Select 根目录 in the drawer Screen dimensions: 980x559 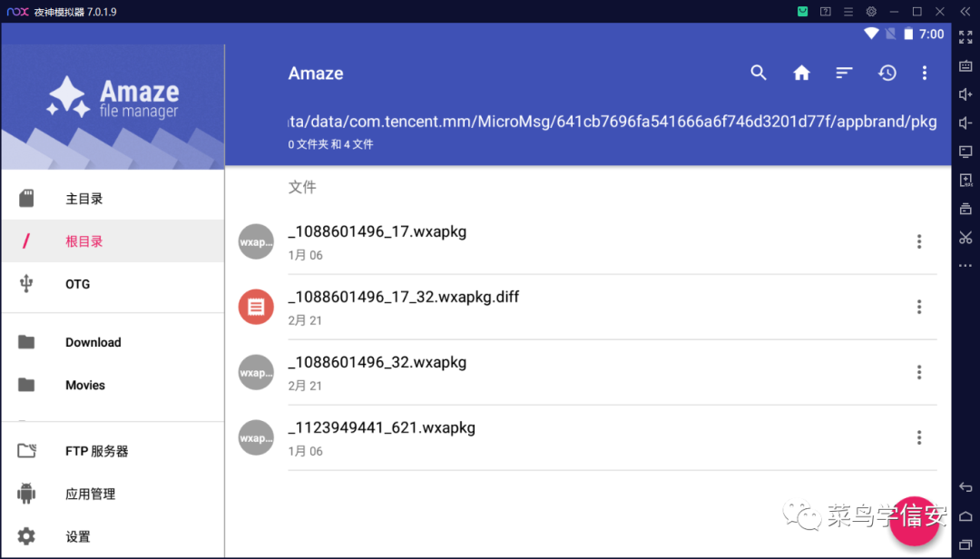[x=113, y=241]
